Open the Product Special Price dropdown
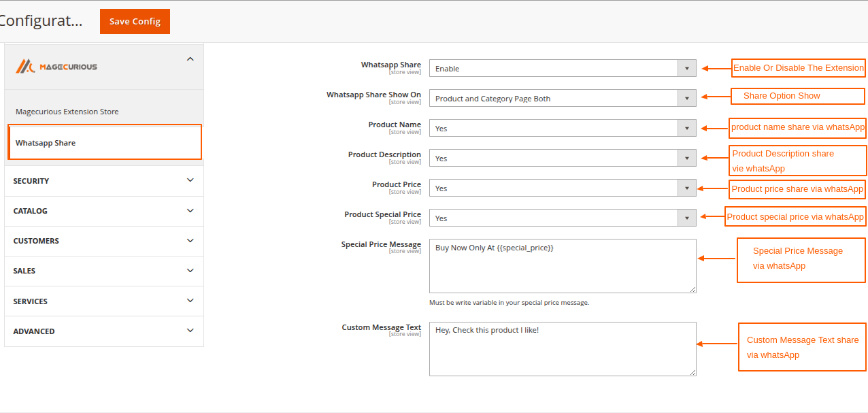The width and height of the screenshot is (868, 413). point(687,218)
